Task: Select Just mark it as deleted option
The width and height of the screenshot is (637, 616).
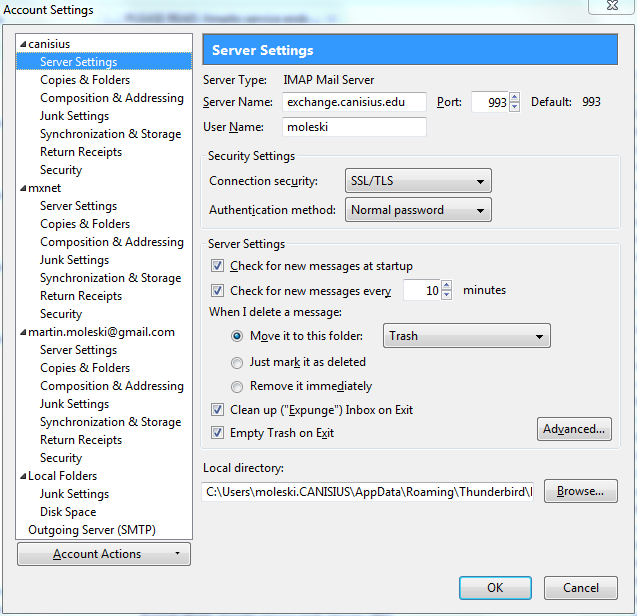Action: click(237, 362)
